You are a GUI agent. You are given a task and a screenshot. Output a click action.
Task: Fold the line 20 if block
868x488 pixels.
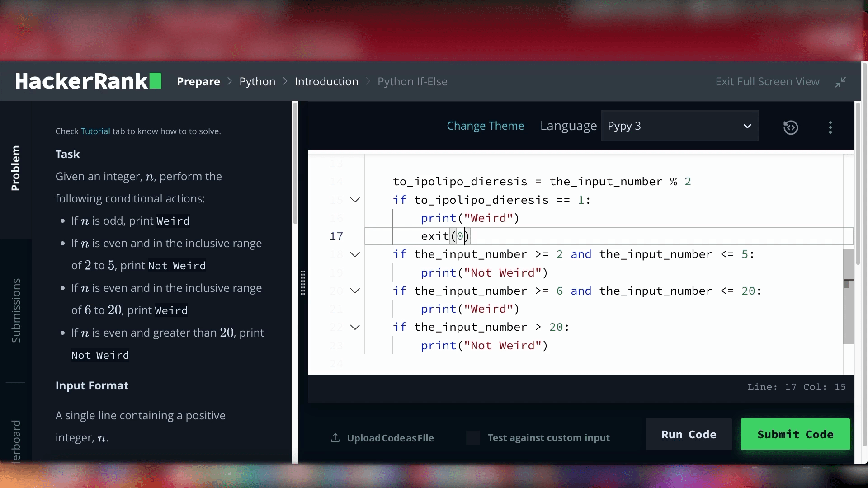tap(355, 291)
